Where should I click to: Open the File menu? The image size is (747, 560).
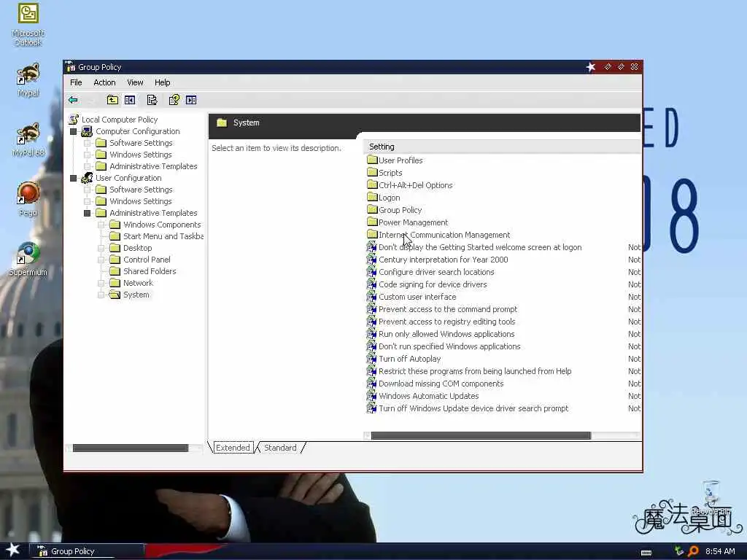[76, 82]
